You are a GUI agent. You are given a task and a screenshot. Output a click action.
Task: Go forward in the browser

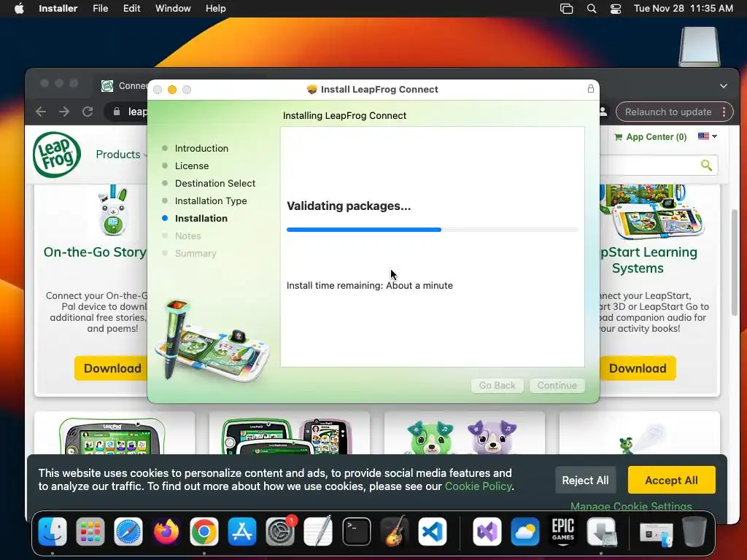[x=64, y=112]
